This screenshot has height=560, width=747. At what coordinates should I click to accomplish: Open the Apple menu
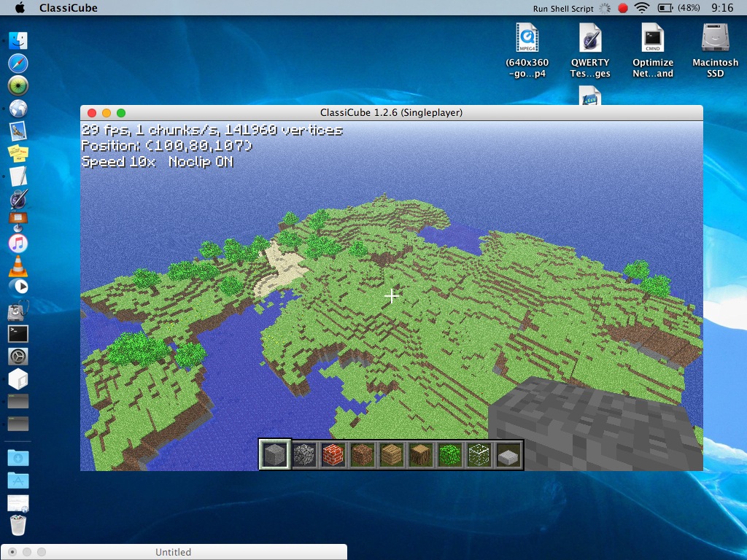(x=20, y=7)
